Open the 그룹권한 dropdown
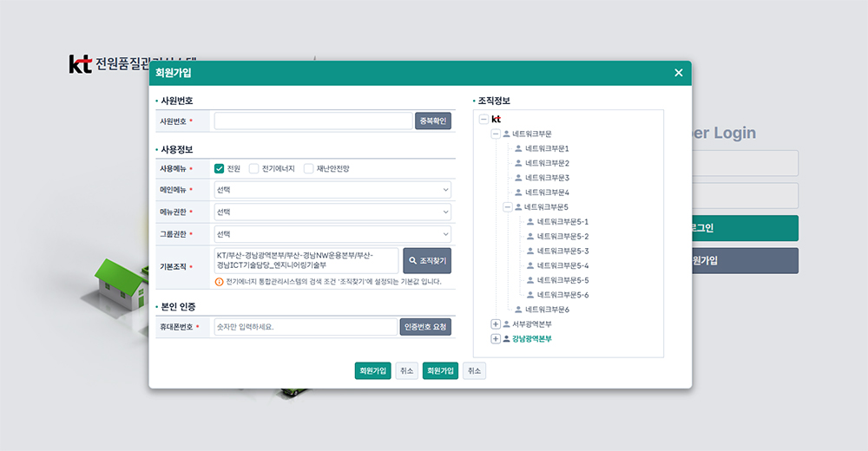 click(x=332, y=234)
